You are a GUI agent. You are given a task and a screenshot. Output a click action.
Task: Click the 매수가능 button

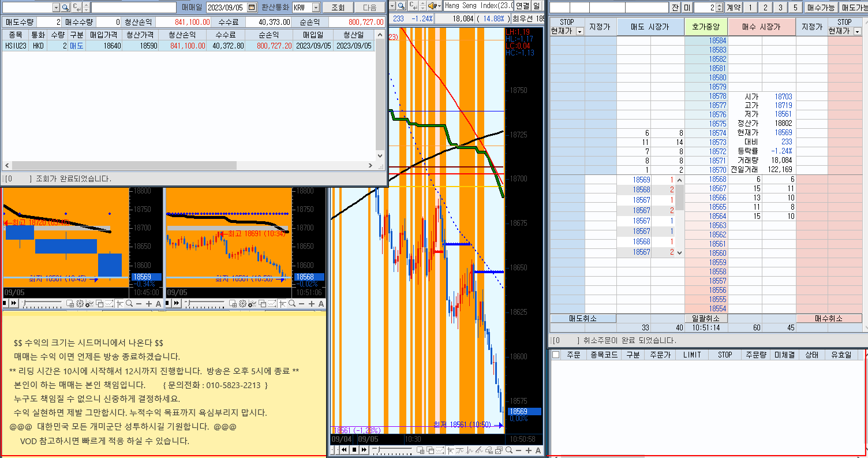point(821,8)
